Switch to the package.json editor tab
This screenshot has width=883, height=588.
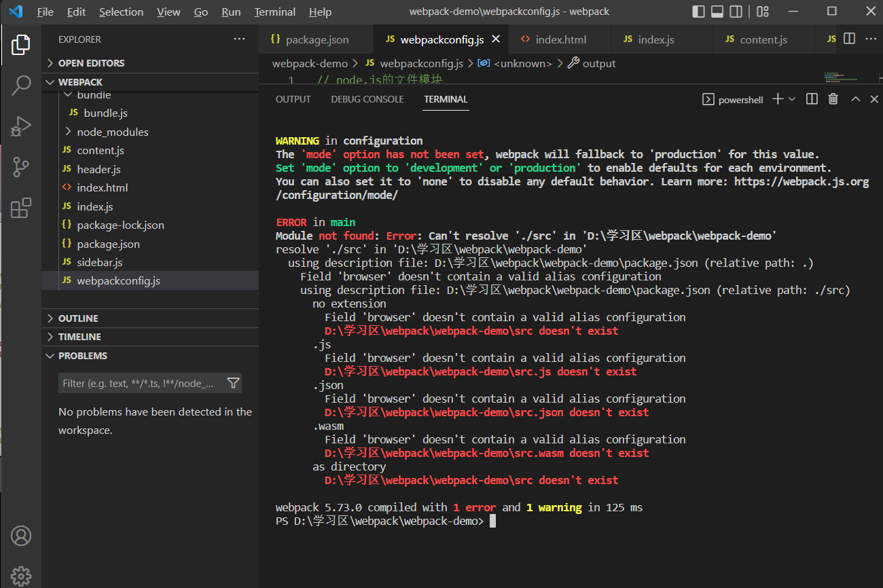[317, 39]
